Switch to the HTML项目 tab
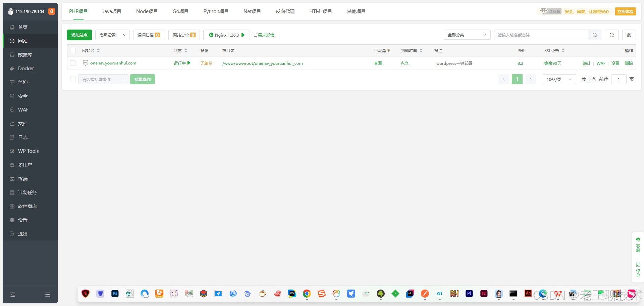The height and width of the screenshot is (306, 644). [320, 11]
